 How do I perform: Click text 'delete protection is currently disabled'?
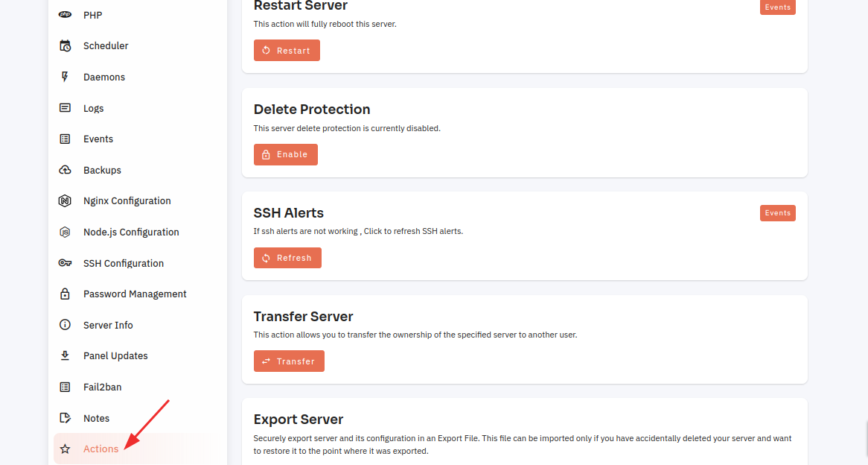click(x=368, y=129)
